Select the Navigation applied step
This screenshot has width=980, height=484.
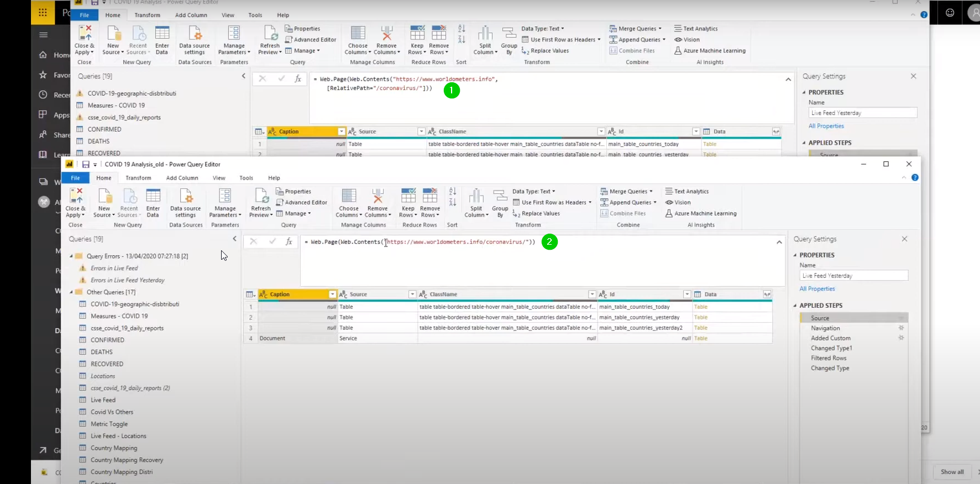[825, 328]
